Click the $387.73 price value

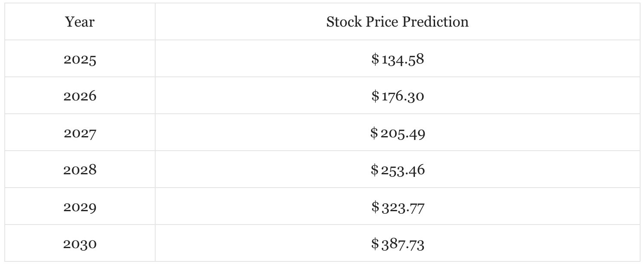(x=398, y=244)
